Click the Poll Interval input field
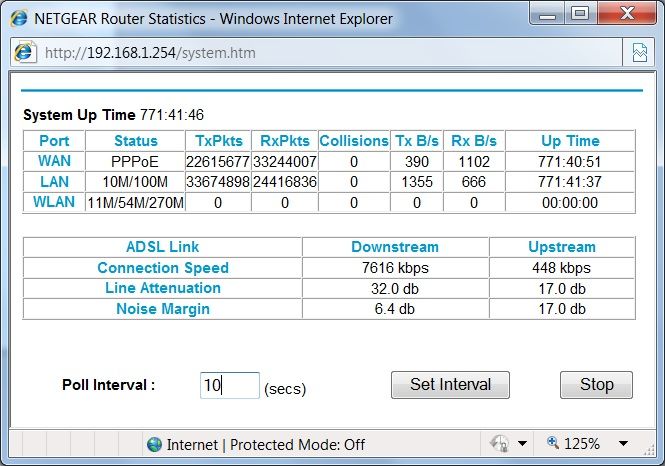Image resolution: width=665 pixels, height=466 pixels. 230,385
